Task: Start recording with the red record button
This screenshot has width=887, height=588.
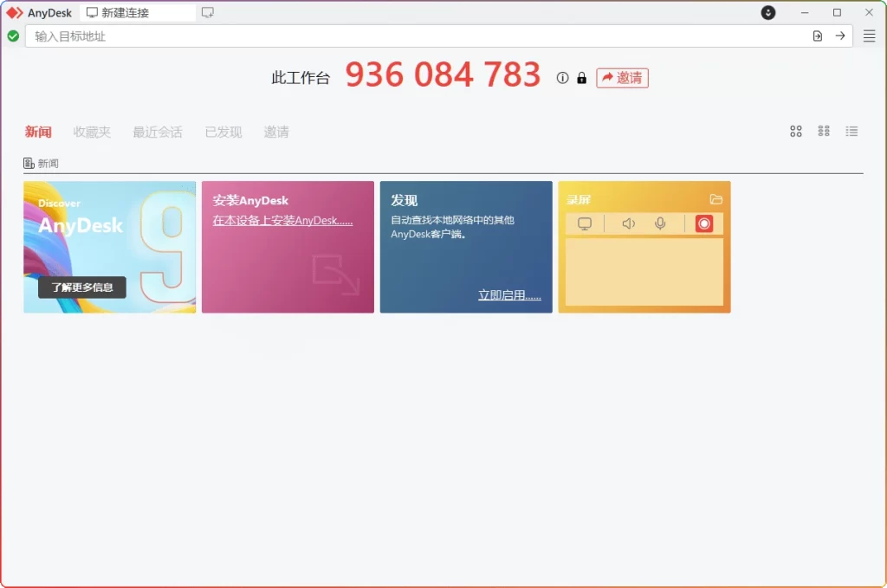Action: (x=703, y=223)
